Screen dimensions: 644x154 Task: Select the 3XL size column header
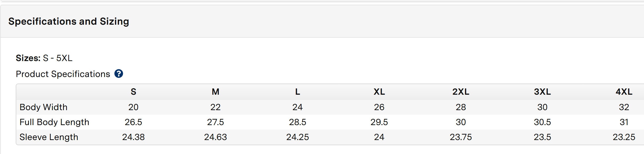[542, 92]
